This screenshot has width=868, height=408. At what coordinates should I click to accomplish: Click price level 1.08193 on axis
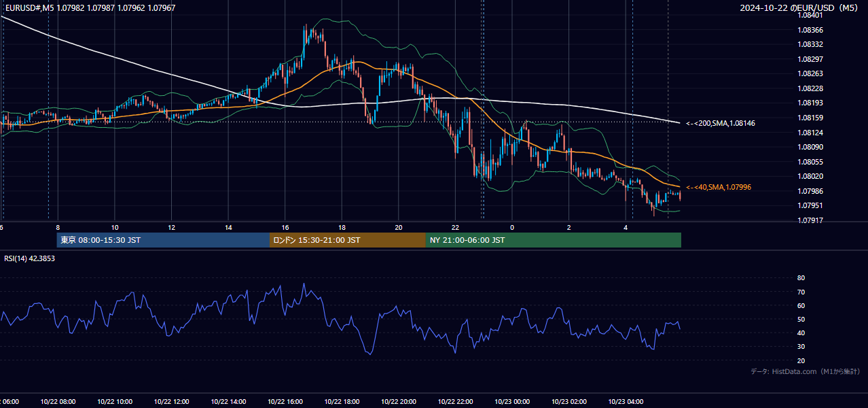[811, 103]
